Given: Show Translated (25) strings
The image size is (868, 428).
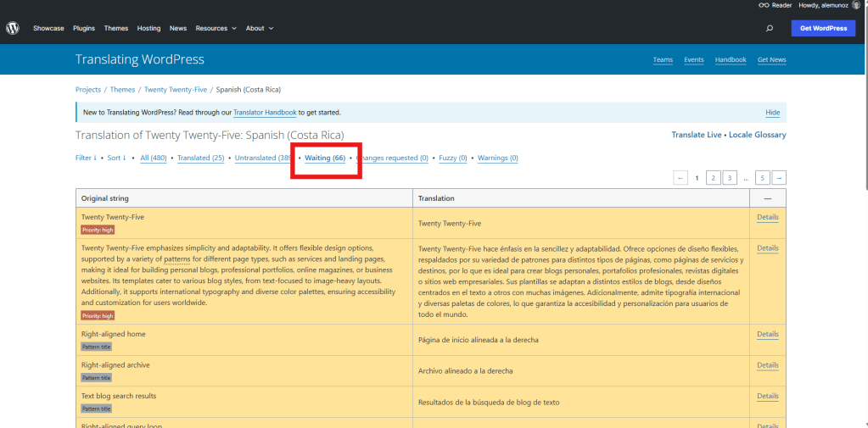Looking at the screenshot, I should [201, 158].
